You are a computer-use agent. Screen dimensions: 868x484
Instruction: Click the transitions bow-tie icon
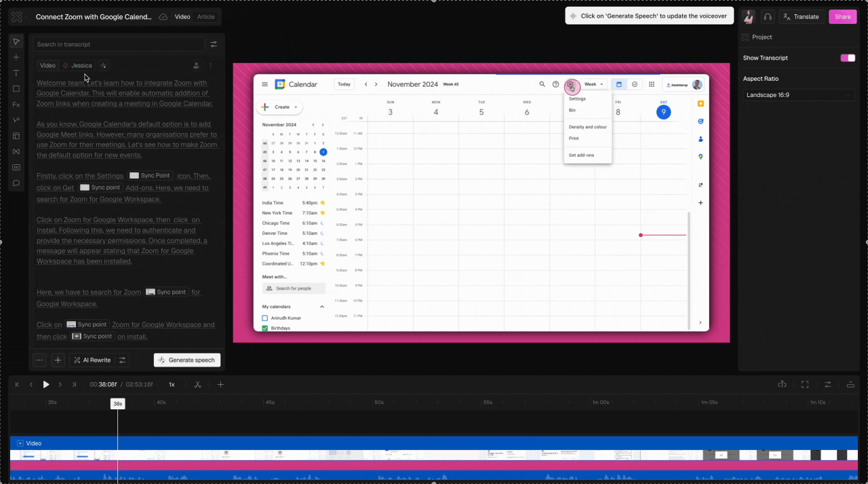tap(16, 151)
